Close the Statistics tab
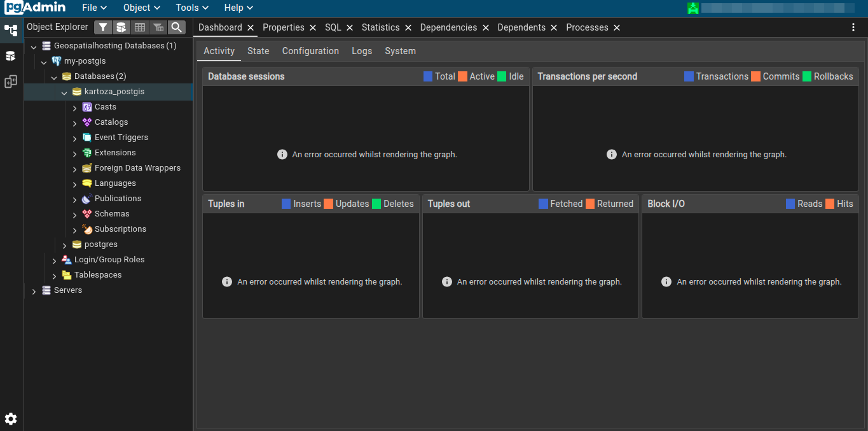 (x=408, y=28)
